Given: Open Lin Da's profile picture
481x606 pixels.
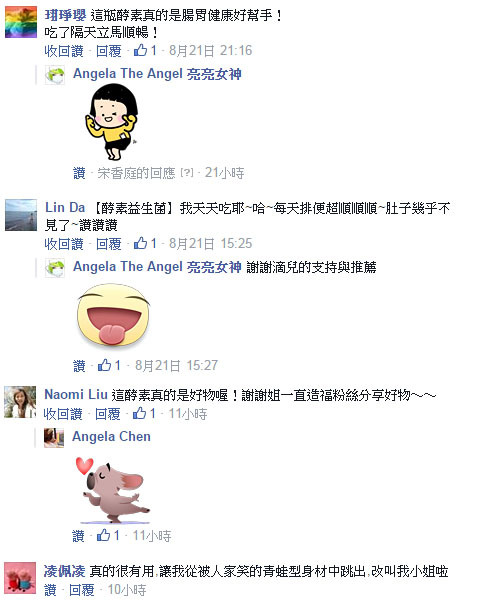Looking at the screenshot, I should (21, 215).
